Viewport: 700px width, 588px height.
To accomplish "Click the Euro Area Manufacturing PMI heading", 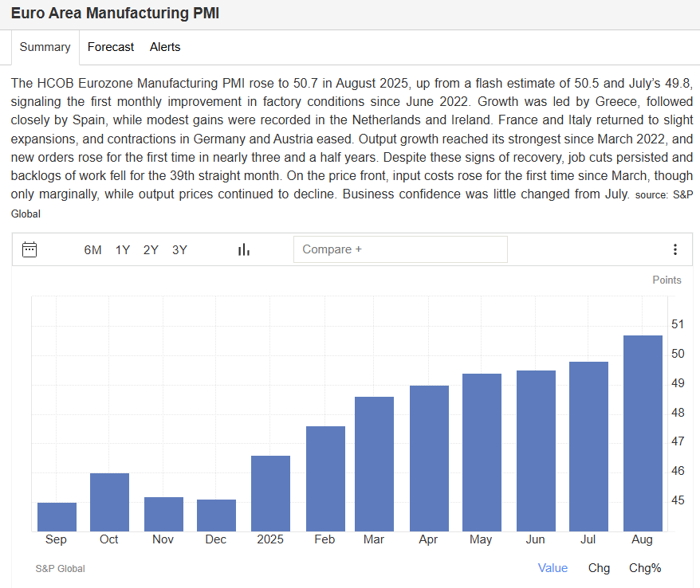I will tap(115, 14).
